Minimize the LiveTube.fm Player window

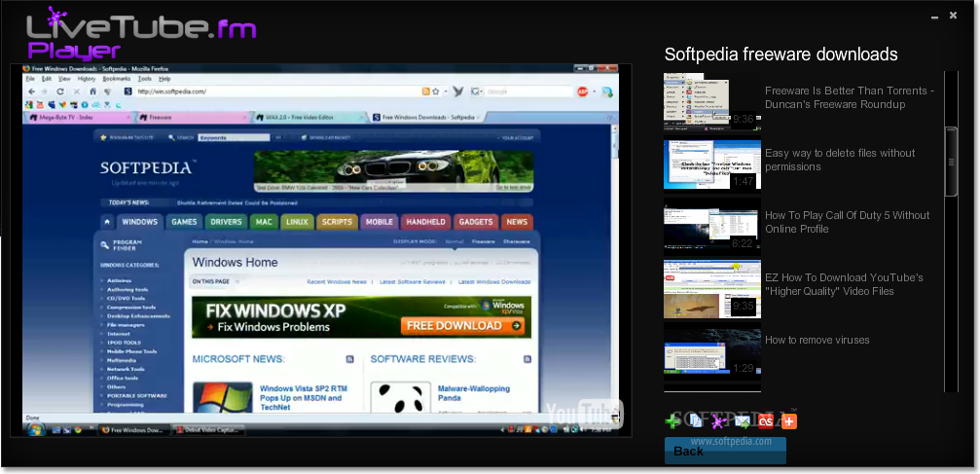[x=934, y=17]
